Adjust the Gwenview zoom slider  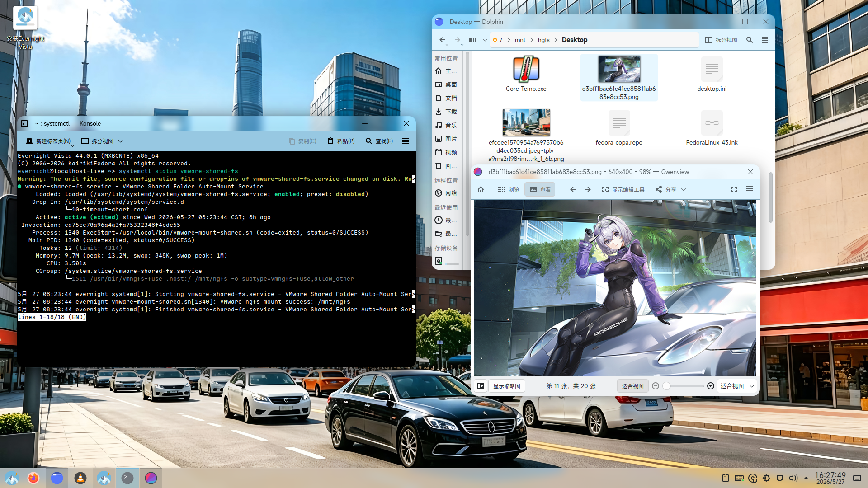pyautogui.click(x=683, y=386)
